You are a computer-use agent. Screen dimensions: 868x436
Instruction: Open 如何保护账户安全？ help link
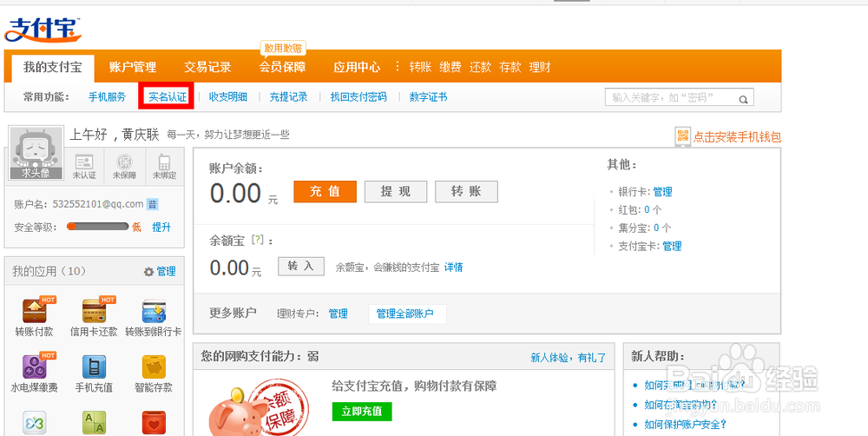(686, 425)
